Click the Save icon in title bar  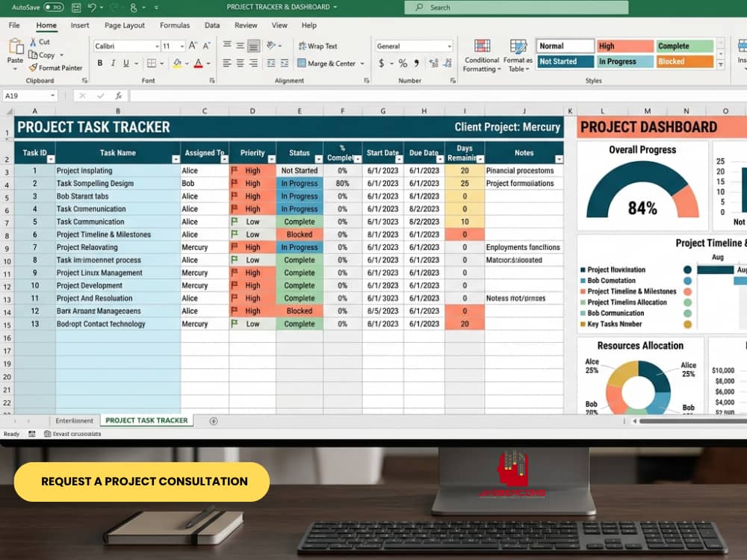point(75,7)
